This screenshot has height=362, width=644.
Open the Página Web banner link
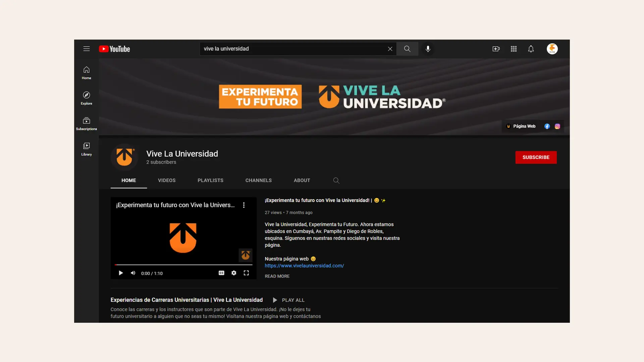[521, 126]
